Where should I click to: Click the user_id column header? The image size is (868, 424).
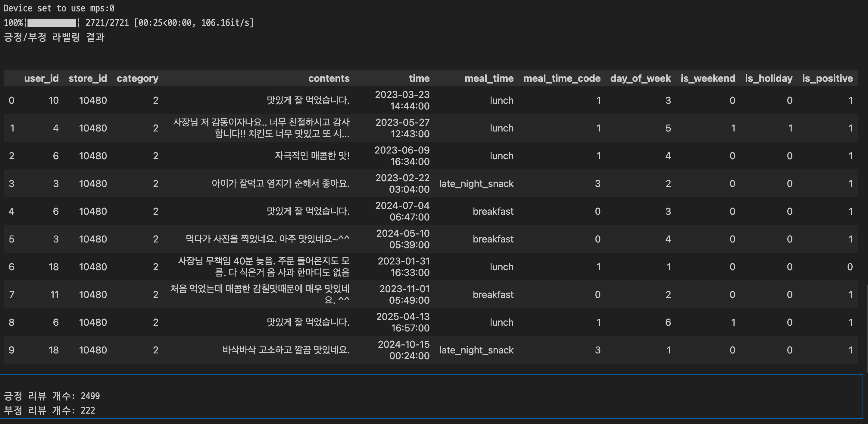(x=41, y=78)
